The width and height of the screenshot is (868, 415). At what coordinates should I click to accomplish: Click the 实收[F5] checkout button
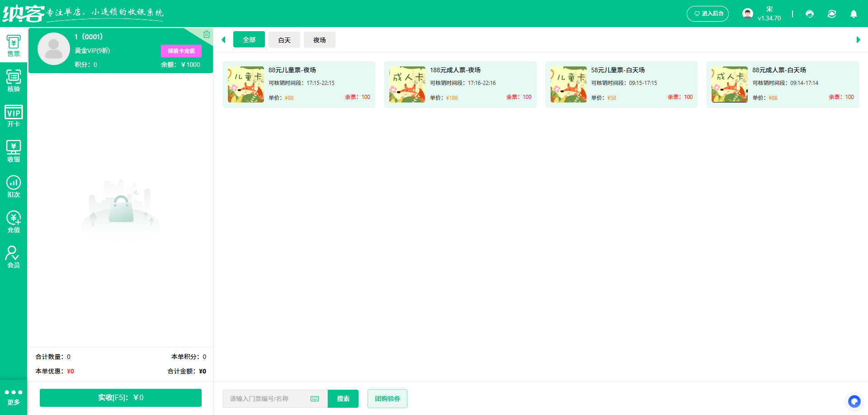pos(121,398)
